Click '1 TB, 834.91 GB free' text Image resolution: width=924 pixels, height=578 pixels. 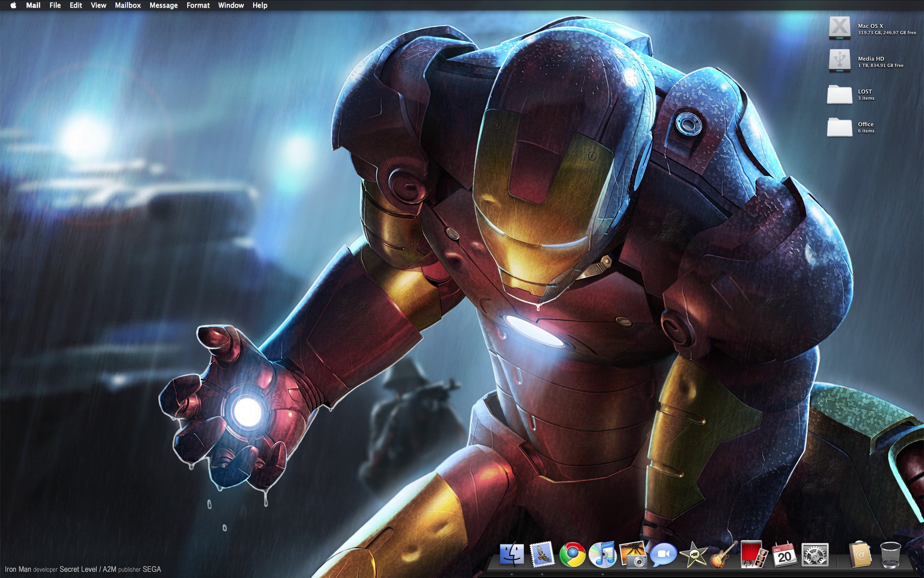(880, 66)
